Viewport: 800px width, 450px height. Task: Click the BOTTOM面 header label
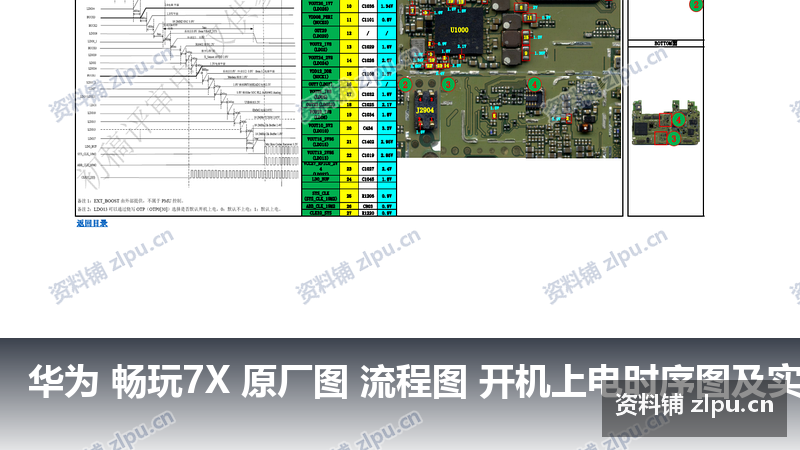pyautogui.click(x=666, y=43)
